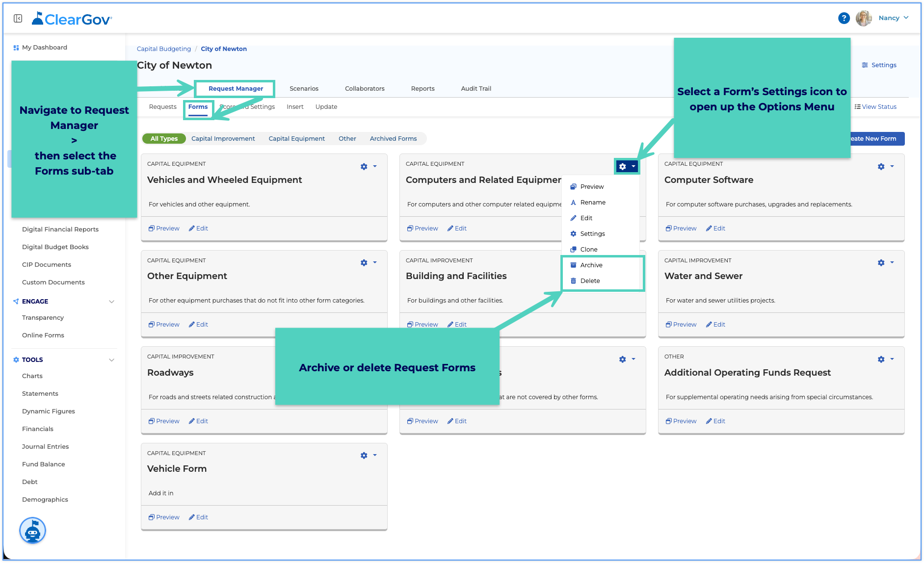Screen dimensions: 924x563
Task: Collapse the sidebar panel icon
Action: pos(18,19)
